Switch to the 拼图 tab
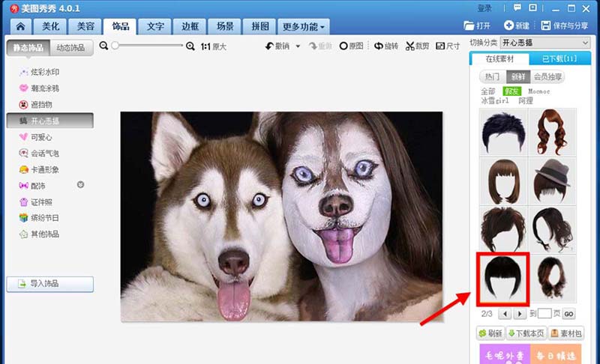The height and width of the screenshot is (364, 600). pyautogui.click(x=259, y=26)
